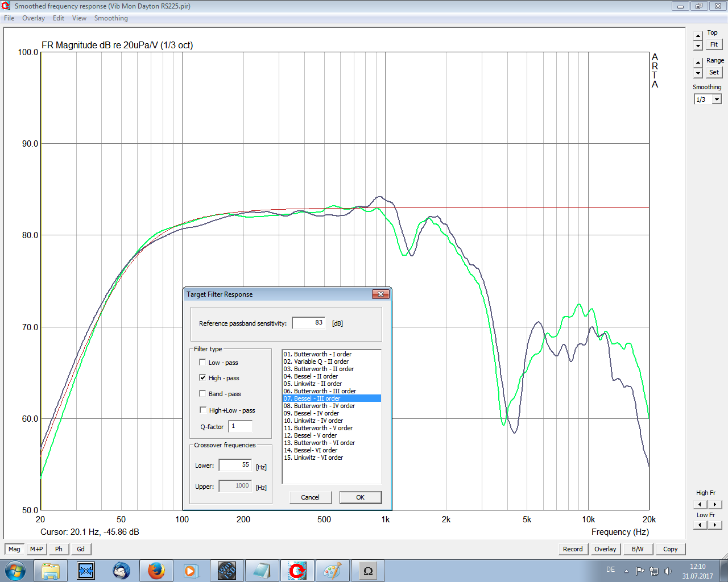The width and height of the screenshot is (728, 582).
Task: Enable the Low-pass filter checkbox
Action: pos(202,363)
